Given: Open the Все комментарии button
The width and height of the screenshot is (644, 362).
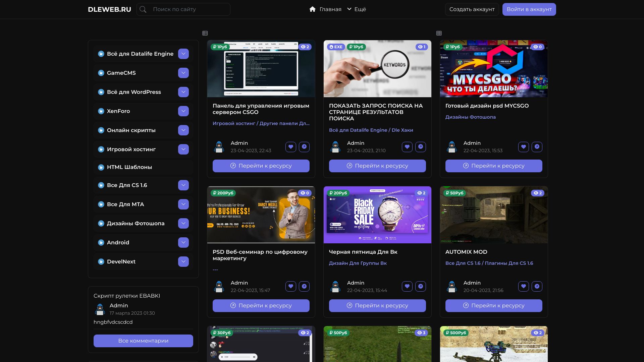Looking at the screenshot, I should tap(143, 341).
